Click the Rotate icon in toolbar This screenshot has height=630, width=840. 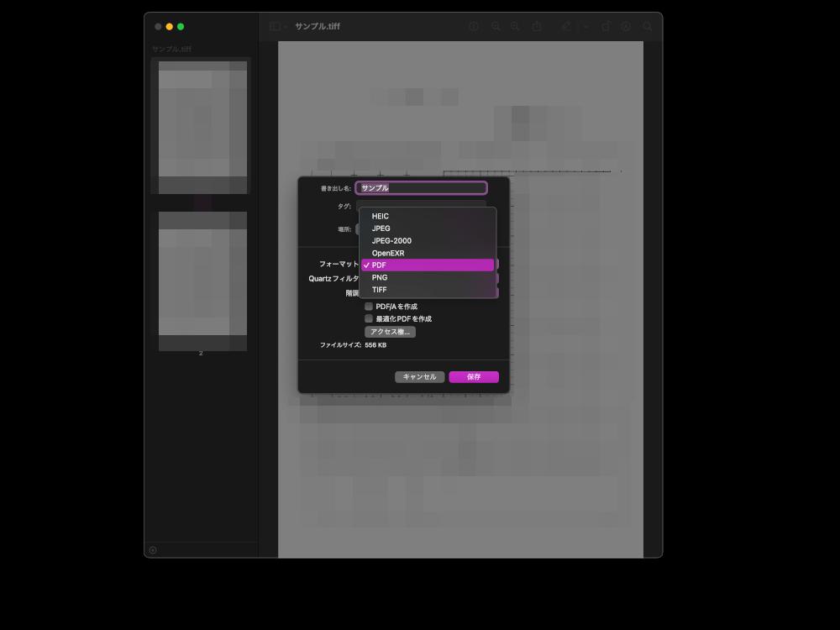point(606,26)
